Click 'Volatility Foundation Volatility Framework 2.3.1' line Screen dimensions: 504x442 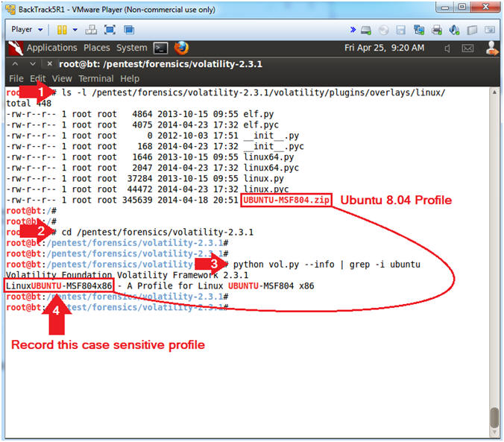pyautogui.click(x=127, y=276)
